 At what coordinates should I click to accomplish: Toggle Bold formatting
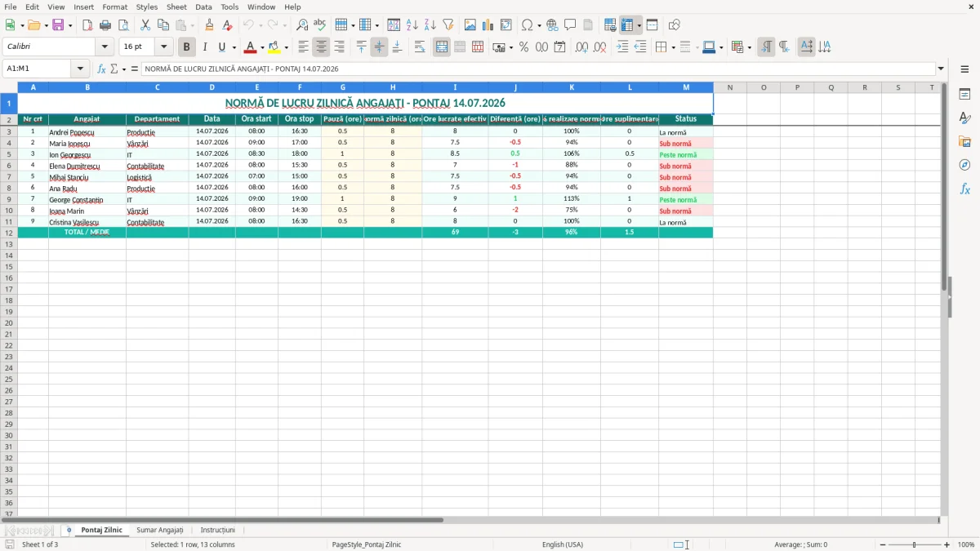click(x=186, y=47)
